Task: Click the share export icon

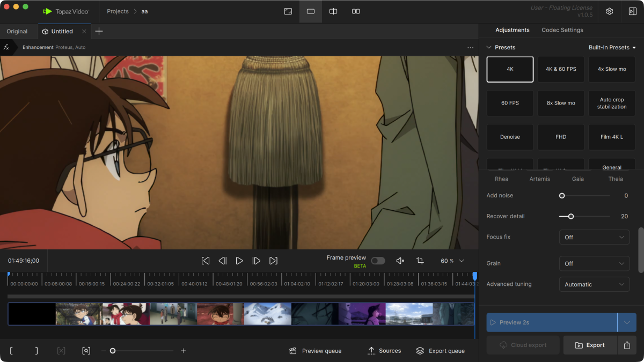Action: pos(627,345)
